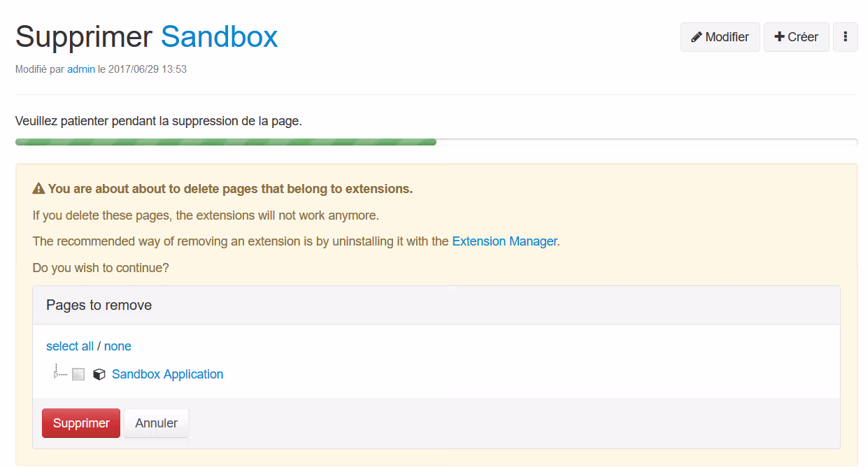Open the Extension Manager link
The width and height of the screenshot is (868, 468).
click(x=504, y=241)
